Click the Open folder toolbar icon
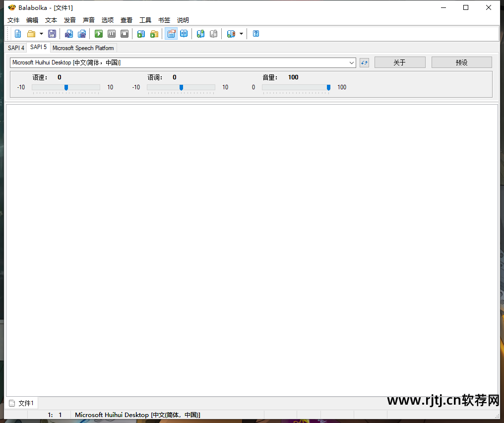 [31, 34]
